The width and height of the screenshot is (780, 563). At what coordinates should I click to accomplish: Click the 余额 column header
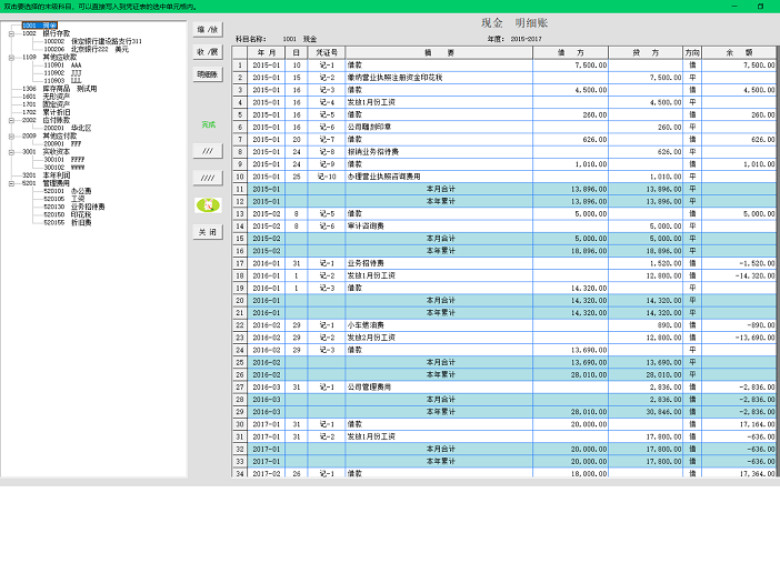pyautogui.click(x=739, y=53)
